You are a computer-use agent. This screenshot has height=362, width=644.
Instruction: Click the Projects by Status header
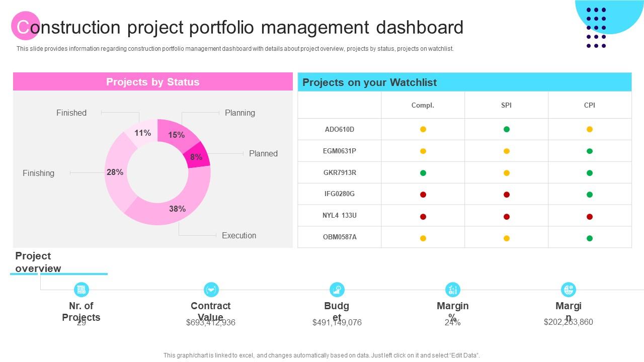153,82
